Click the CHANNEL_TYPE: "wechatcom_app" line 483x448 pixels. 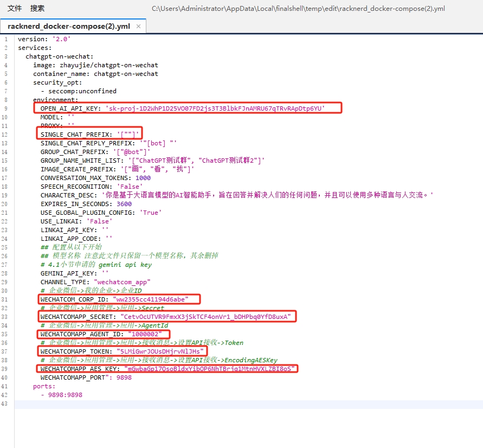pos(95,282)
